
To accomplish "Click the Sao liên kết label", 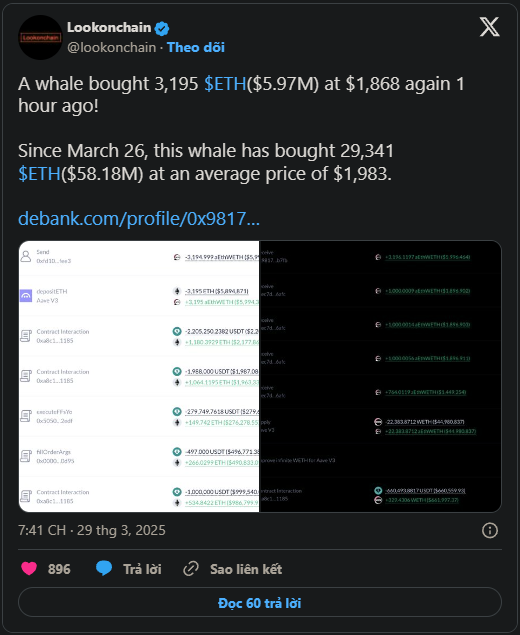I will pos(246,569).
